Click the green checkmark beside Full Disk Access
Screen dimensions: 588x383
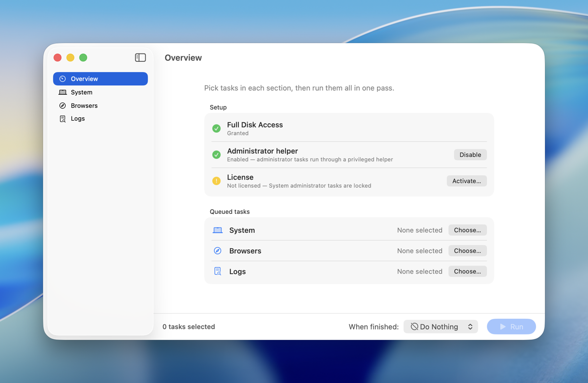point(216,128)
